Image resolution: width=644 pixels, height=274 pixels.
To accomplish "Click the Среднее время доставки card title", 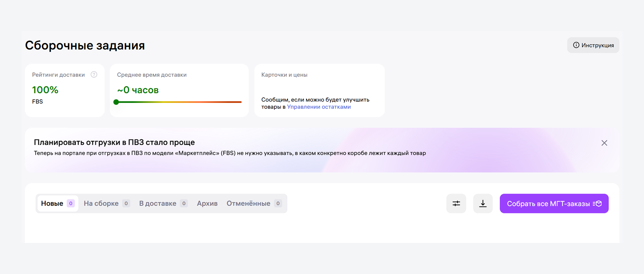I will click(152, 75).
